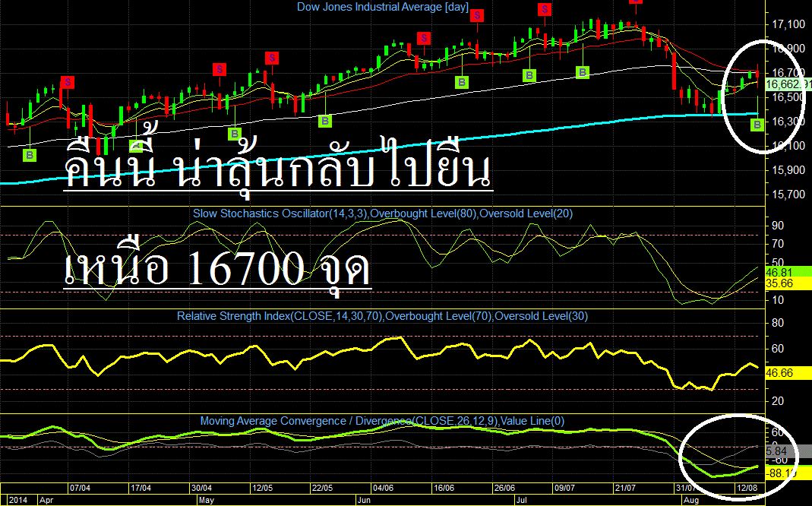Click the stochastic %D value 35.66
The image size is (812, 506).
pos(788,283)
